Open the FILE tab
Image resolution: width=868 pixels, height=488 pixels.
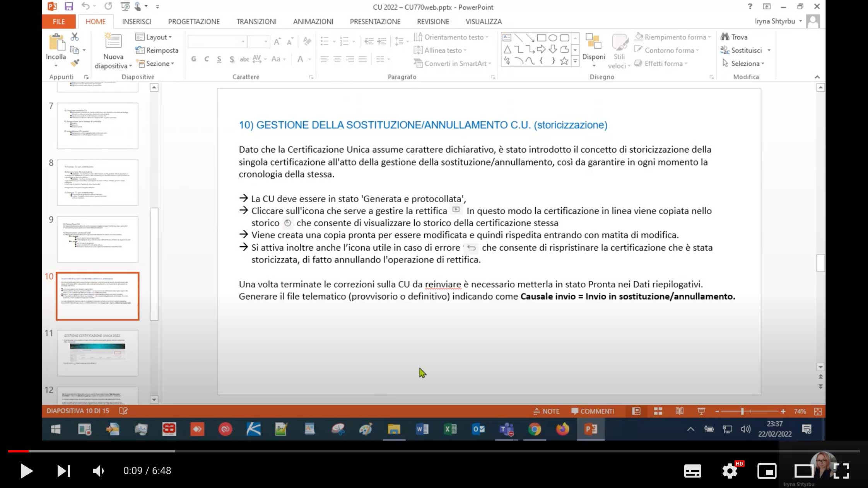pyautogui.click(x=59, y=22)
